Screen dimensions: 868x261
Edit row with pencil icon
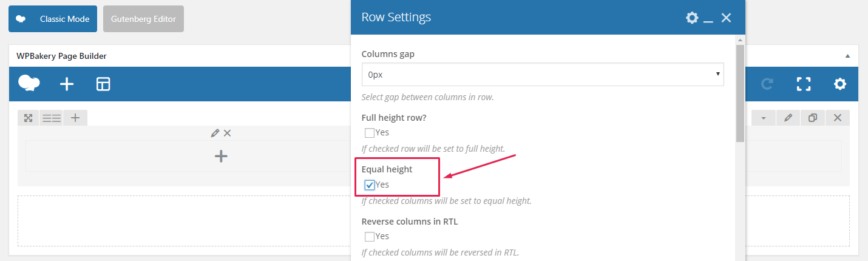click(788, 118)
